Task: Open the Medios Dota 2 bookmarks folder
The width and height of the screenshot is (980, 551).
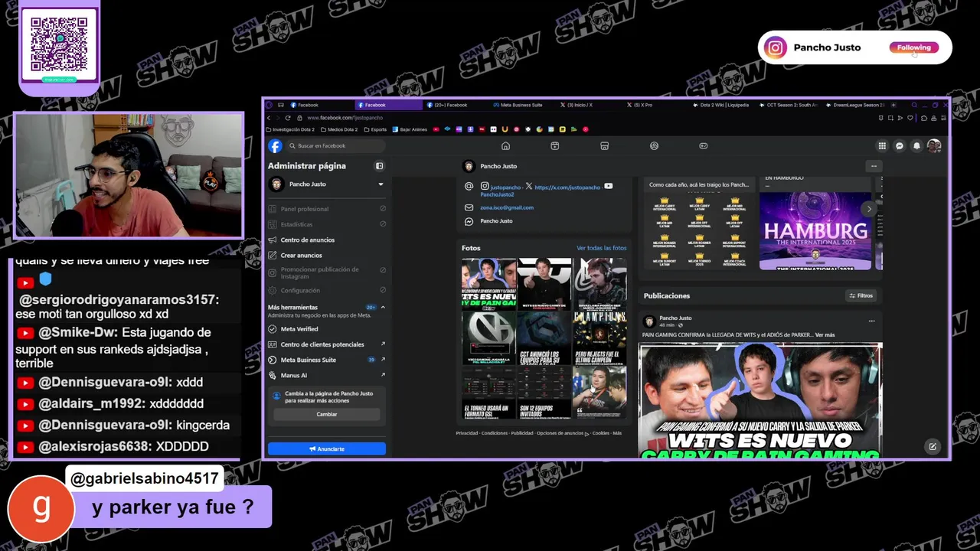Action: pyautogui.click(x=338, y=129)
